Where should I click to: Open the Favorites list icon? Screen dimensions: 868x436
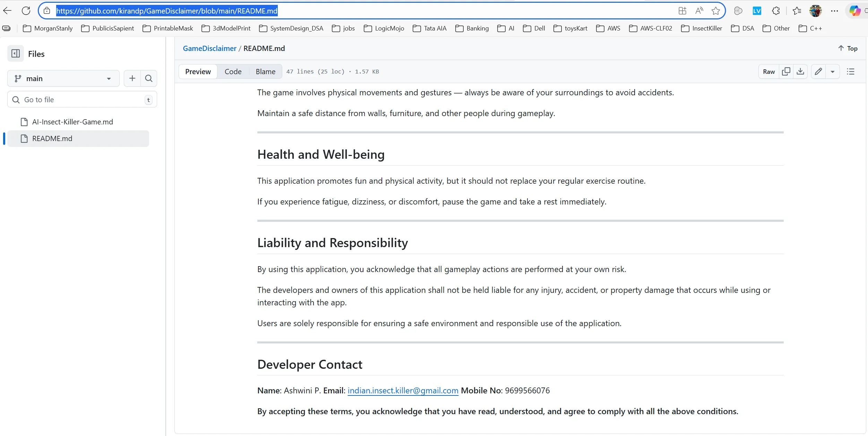click(x=797, y=11)
